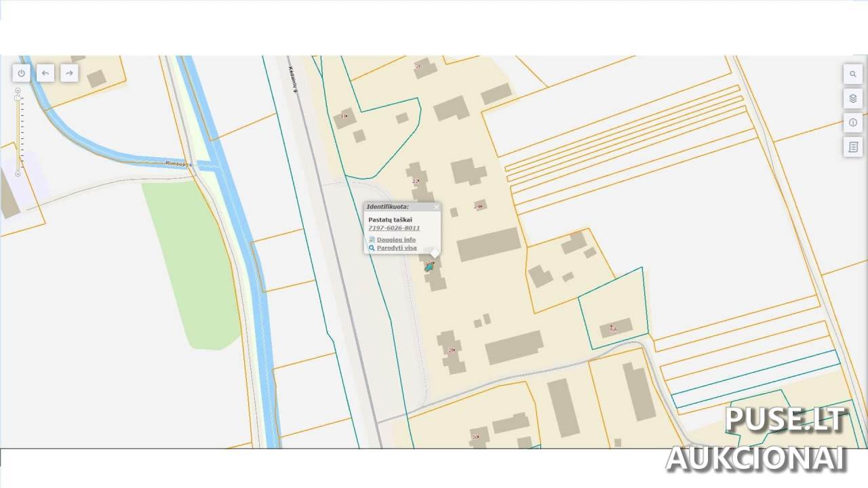Click the Daugiau info link
Screen dimensions: 868x488
[x=396, y=240]
